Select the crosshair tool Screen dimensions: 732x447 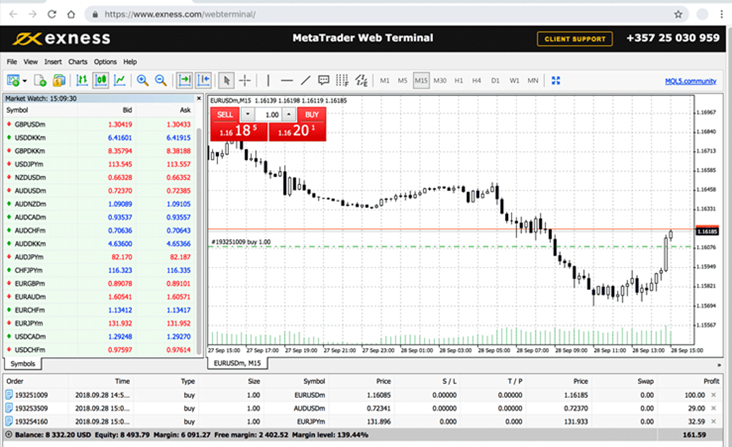245,81
